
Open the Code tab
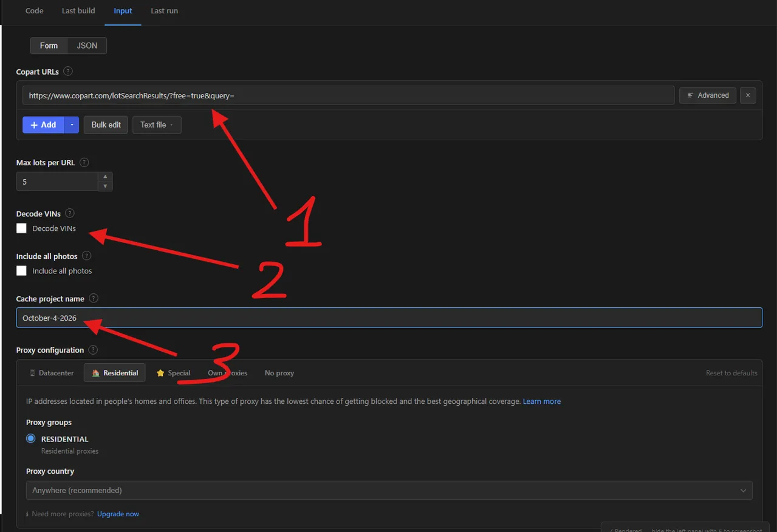tap(34, 11)
